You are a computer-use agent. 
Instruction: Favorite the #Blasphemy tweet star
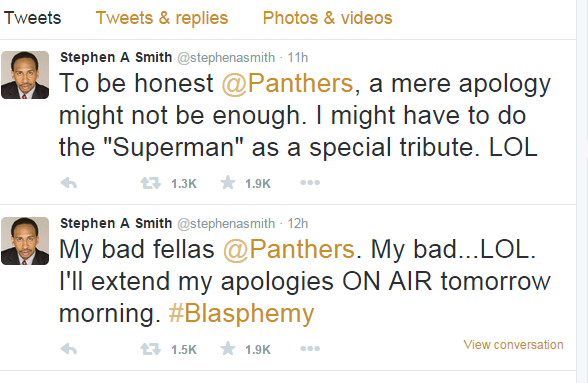point(228,349)
